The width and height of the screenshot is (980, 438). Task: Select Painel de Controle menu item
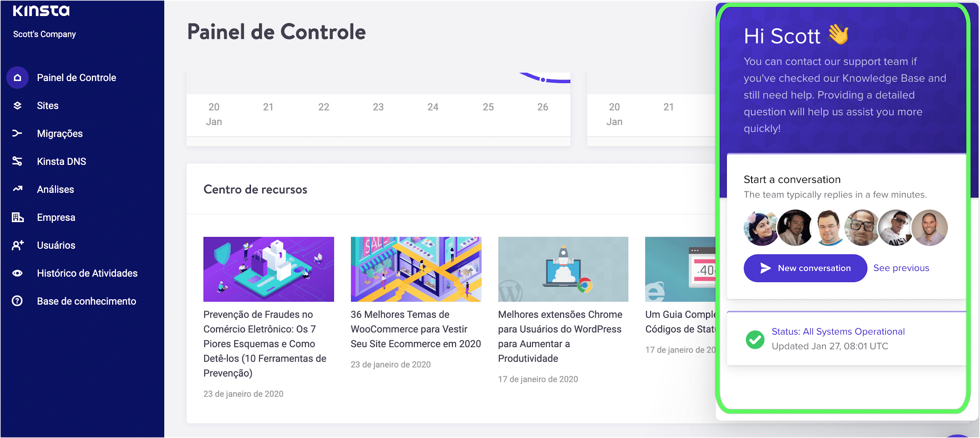76,77
